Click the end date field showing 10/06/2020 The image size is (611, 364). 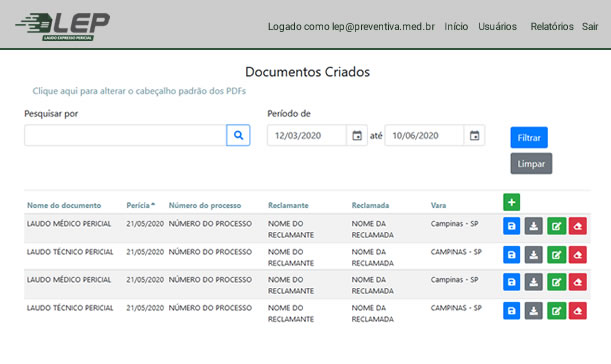click(424, 135)
